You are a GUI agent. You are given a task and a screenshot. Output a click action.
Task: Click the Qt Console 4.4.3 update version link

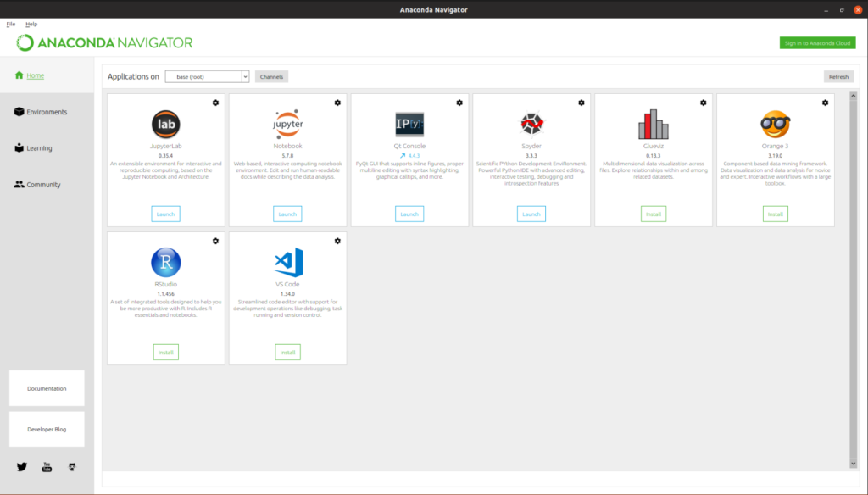[x=410, y=156]
